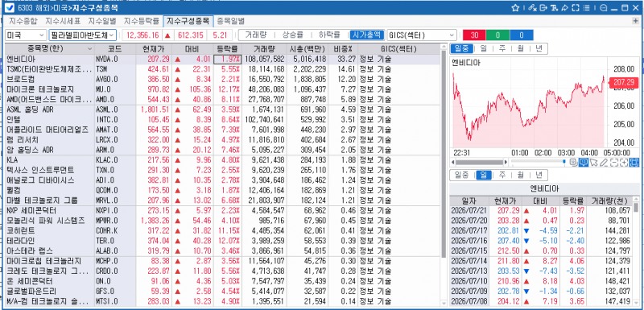Select the pencil drawing tool under the chart
The height and width of the screenshot is (310, 644).
pos(603,162)
